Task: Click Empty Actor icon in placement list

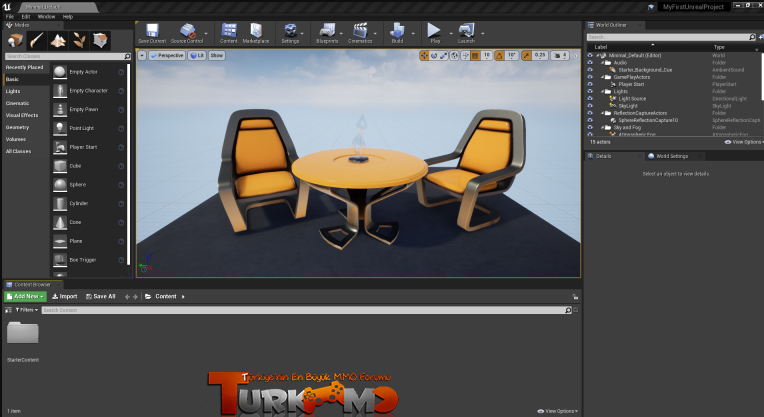Action: (60, 72)
